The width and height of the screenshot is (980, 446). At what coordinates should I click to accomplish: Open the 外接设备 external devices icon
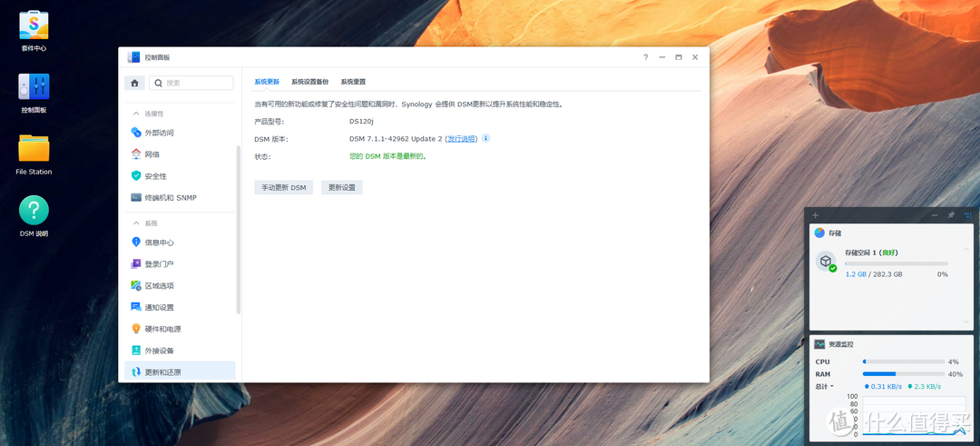click(x=135, y=351)
